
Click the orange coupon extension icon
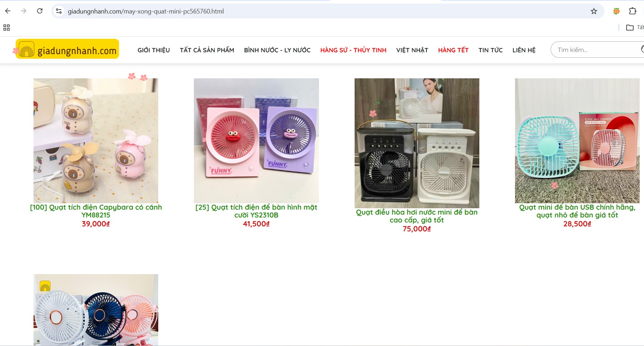click(616, 11)
